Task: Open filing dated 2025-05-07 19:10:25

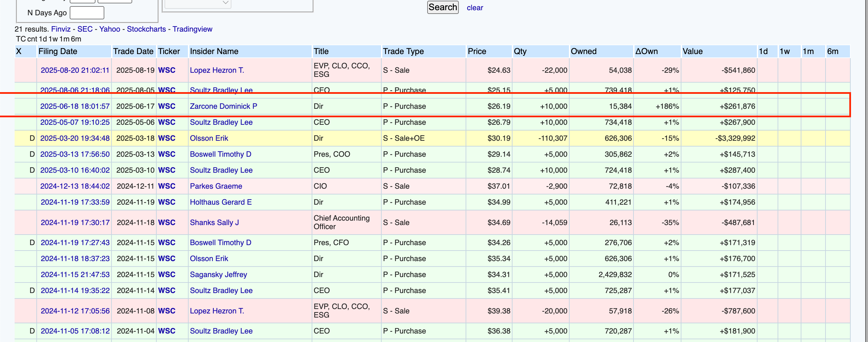Action: tap(75, 122)
